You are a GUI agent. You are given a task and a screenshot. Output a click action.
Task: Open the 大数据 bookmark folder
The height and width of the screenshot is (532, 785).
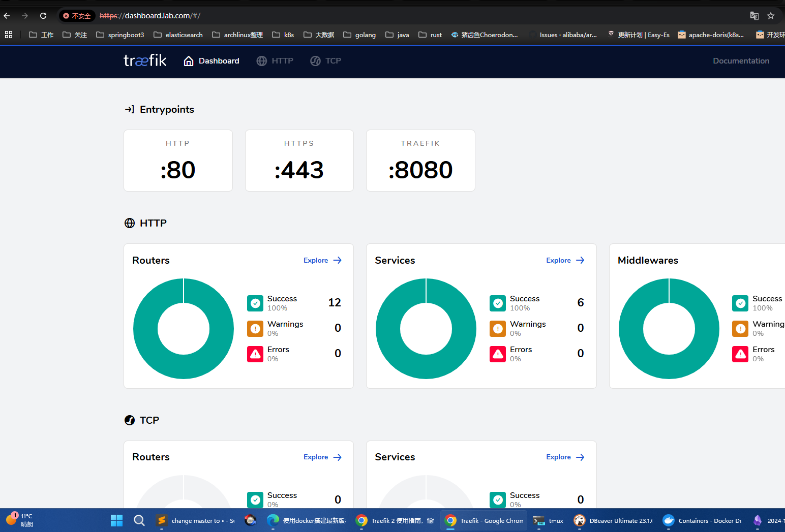[x=319, y=35]
